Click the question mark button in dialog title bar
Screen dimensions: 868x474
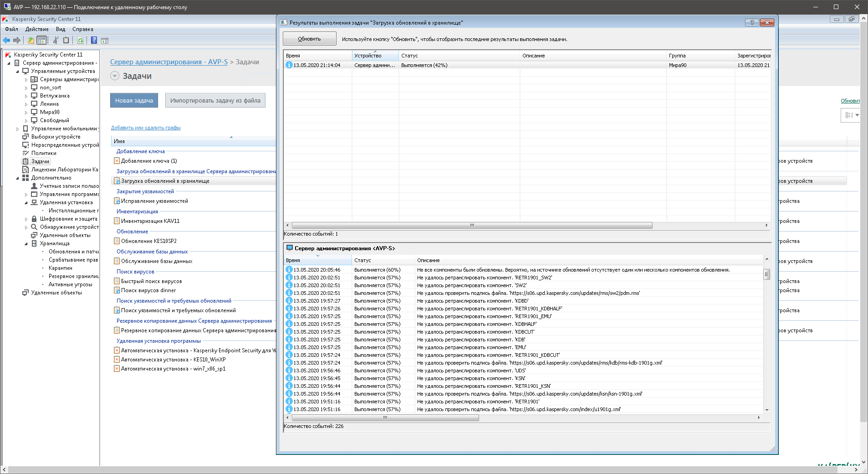751,22
